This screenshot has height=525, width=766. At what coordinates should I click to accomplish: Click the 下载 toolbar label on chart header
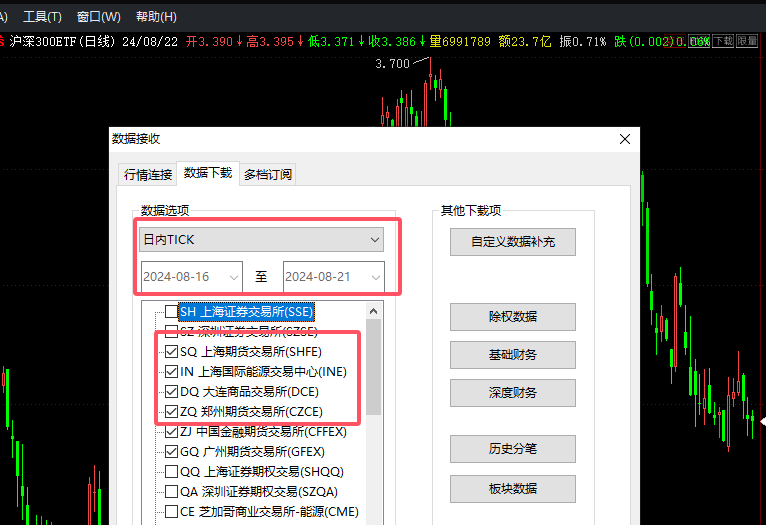tap(723, 41)
